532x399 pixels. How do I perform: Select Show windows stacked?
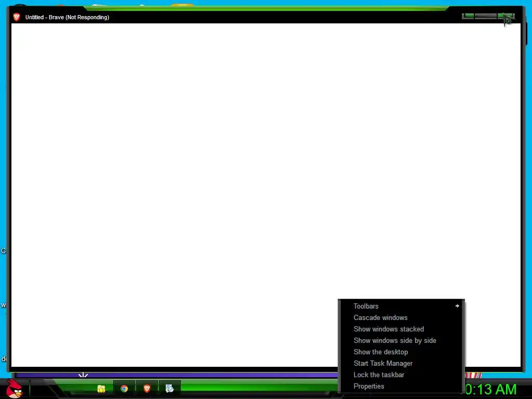click(402, 329)
